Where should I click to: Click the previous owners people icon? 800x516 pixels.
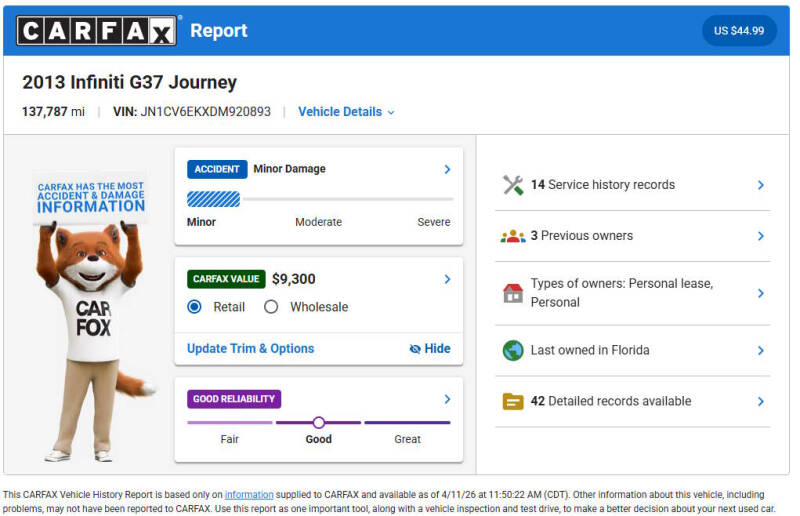coord(513,236)
